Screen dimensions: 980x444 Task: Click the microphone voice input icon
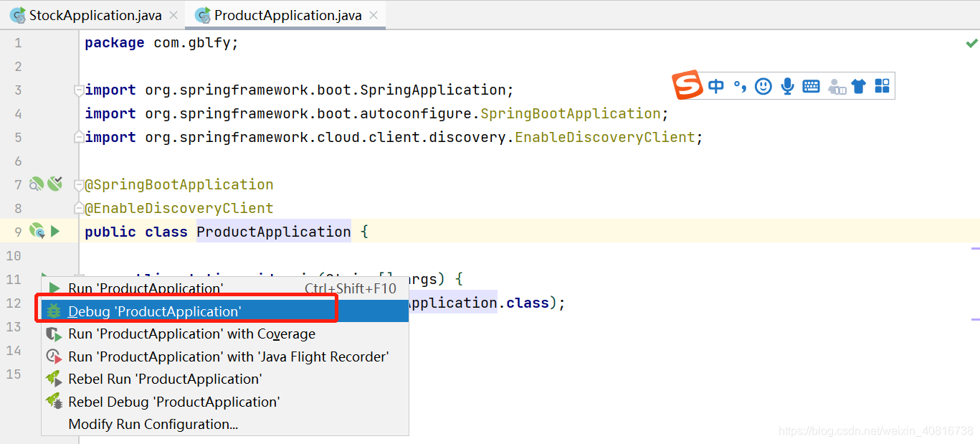point(787,87)
